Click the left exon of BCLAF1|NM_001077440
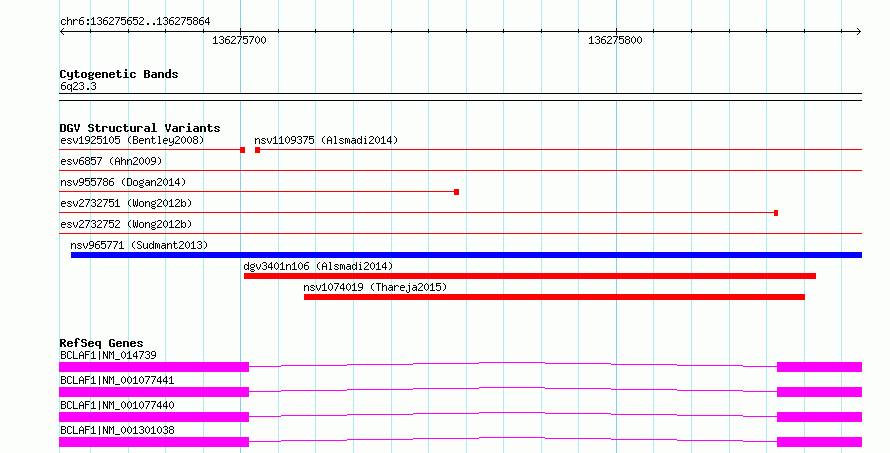Image resolution: width=890 pixels, height=453 pixels. point(154,417)
